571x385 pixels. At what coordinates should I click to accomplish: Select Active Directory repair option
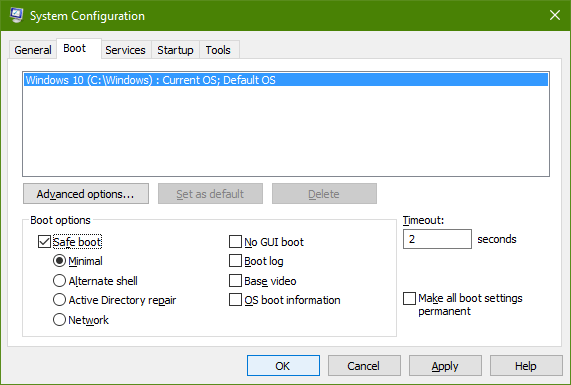point(59,300)
